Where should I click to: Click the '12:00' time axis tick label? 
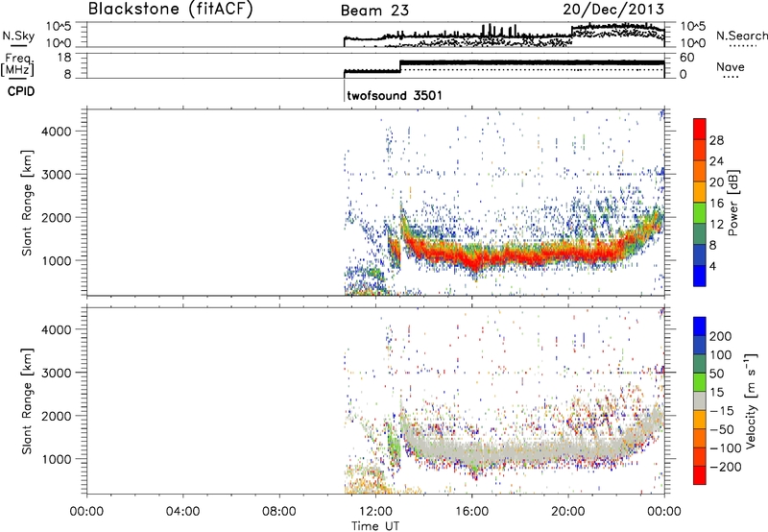point(376,512)
